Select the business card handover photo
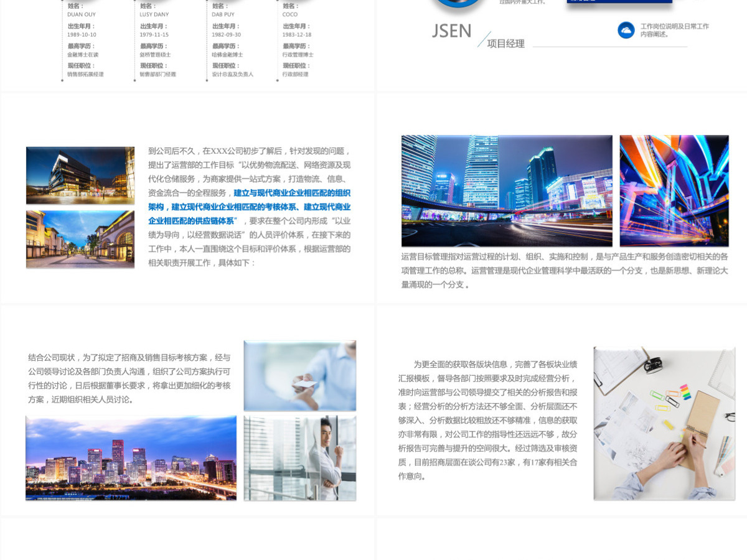The image size is (747, 560). [x=300, y=375]
